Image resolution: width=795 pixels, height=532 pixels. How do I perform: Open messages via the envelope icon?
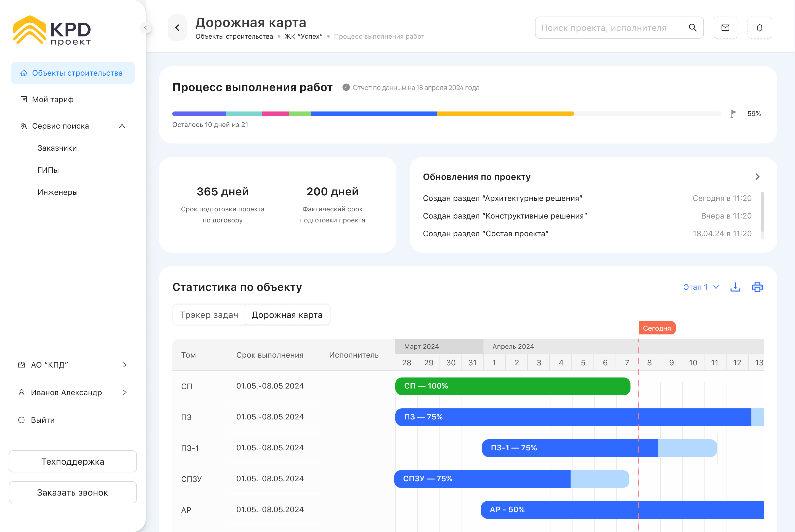click(x=725, y=28)
